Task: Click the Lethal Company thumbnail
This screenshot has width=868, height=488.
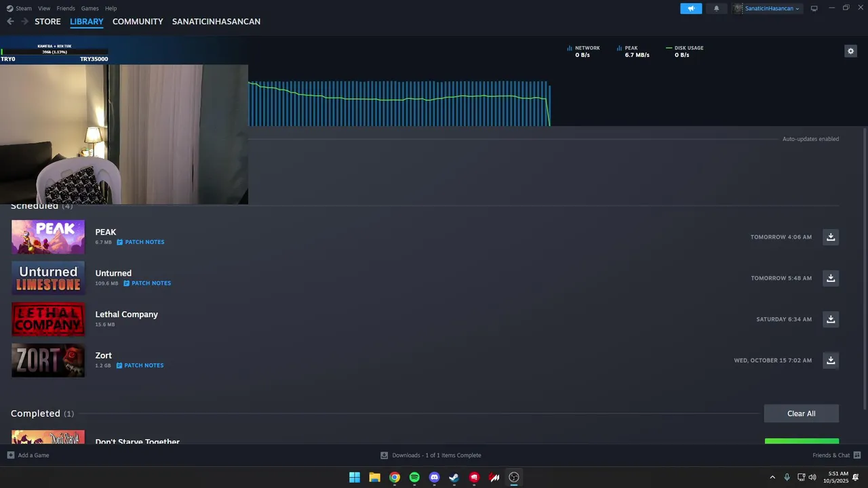Action: (x=48, y=319)
